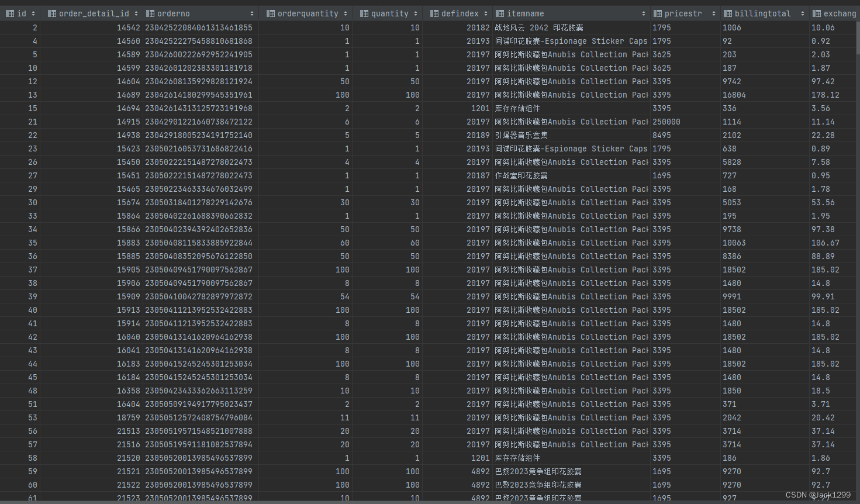Toggle sort arrows on pricestr column
The width and height of the screenshot is (860, 504).
[x=714, y=13]
